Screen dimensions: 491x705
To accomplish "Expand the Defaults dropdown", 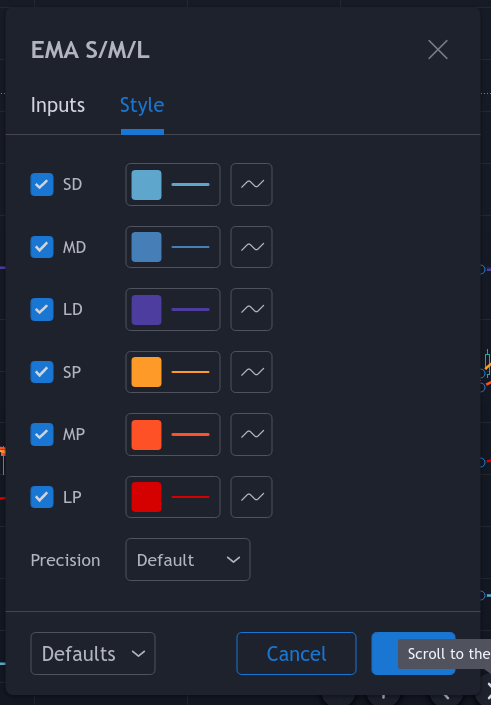I will click(x=93, y=653).
